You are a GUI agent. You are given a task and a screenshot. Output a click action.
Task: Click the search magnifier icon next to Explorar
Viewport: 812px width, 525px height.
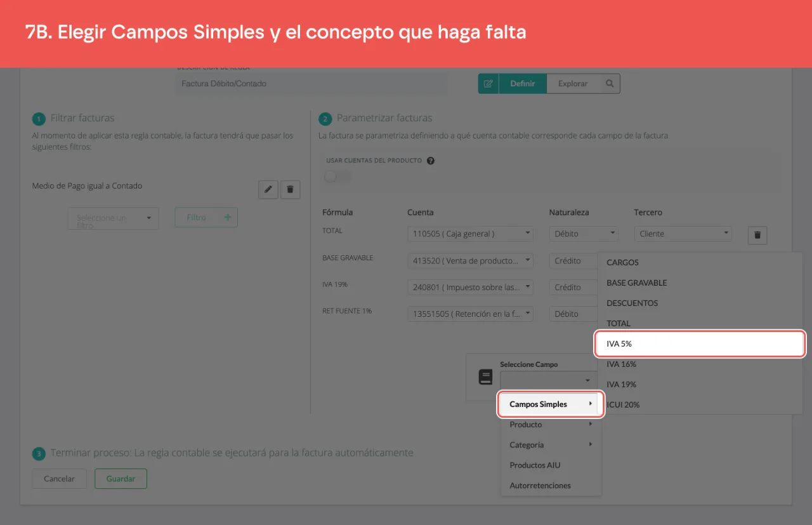[610, 84]
